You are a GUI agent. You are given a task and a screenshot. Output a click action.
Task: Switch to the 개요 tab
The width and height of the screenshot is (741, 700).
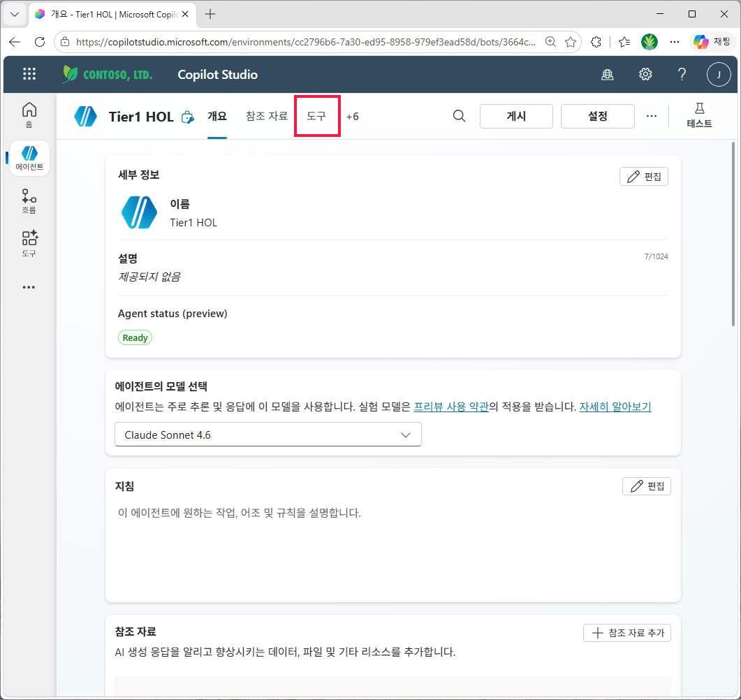(x=217, y=116)
